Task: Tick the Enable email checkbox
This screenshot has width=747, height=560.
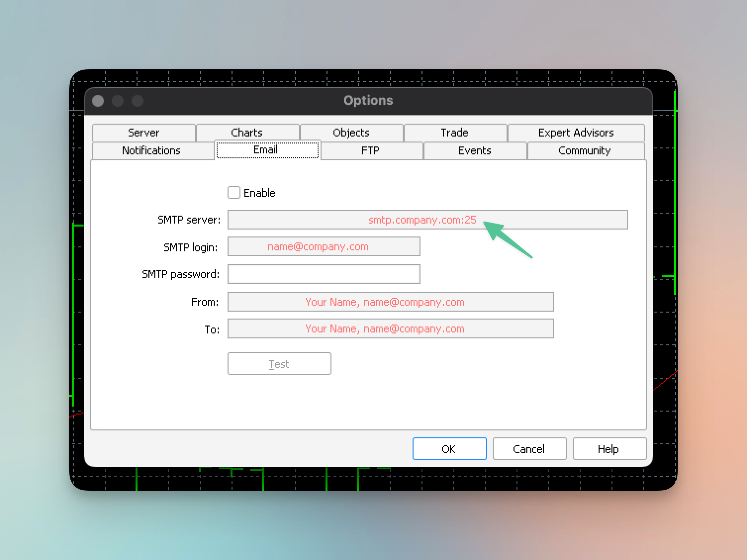Action: point(234,192)
